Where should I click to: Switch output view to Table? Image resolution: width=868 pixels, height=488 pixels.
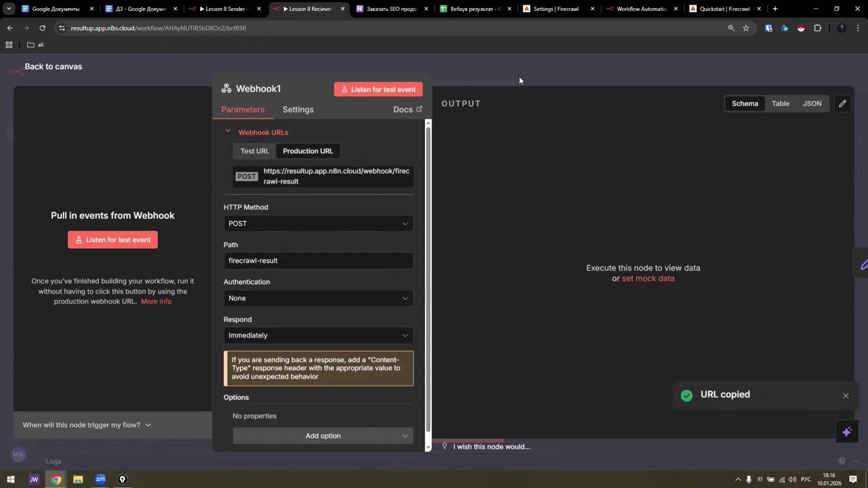(781, 104)
